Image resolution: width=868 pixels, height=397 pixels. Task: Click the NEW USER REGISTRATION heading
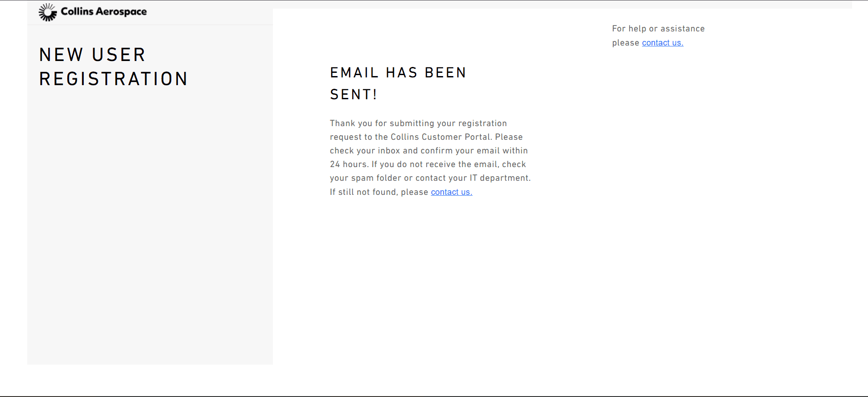(113, 66)
